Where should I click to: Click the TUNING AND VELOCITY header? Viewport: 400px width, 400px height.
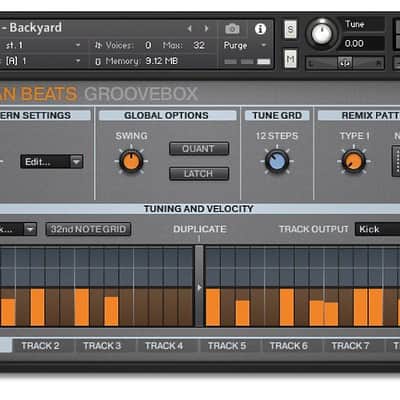click(199, 209)
